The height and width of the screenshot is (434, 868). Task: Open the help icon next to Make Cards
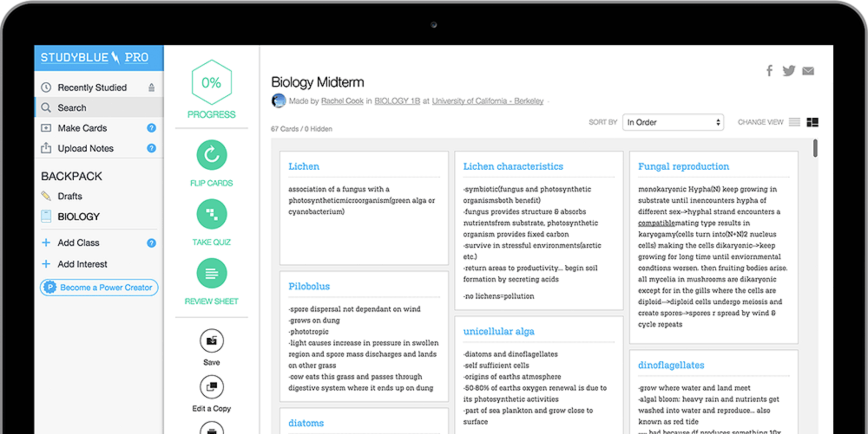tap(151, 128)
